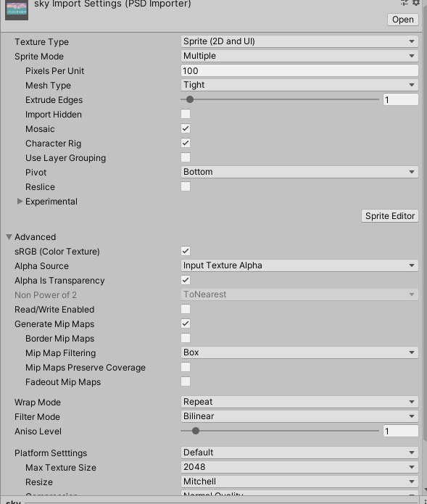This screenshot has height=504, width=427.
Task: Open the preset selector sliders icon
Action: [405, 3]
